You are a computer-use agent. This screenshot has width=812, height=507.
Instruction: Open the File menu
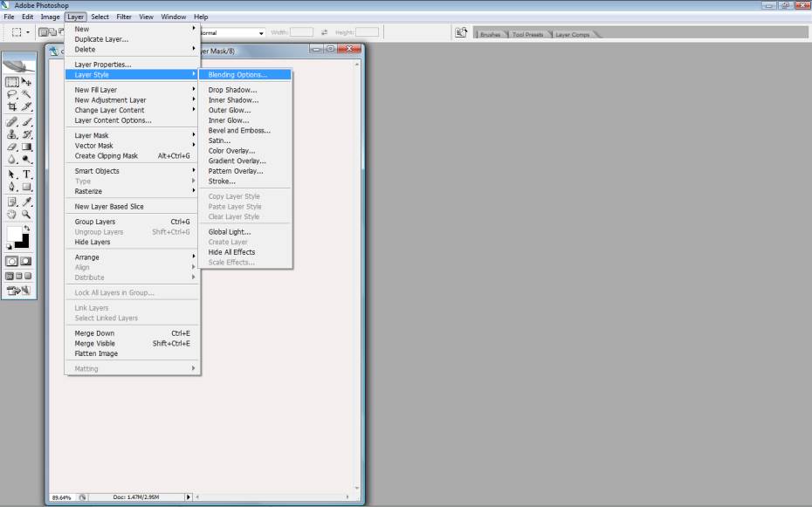click(9, 17)
